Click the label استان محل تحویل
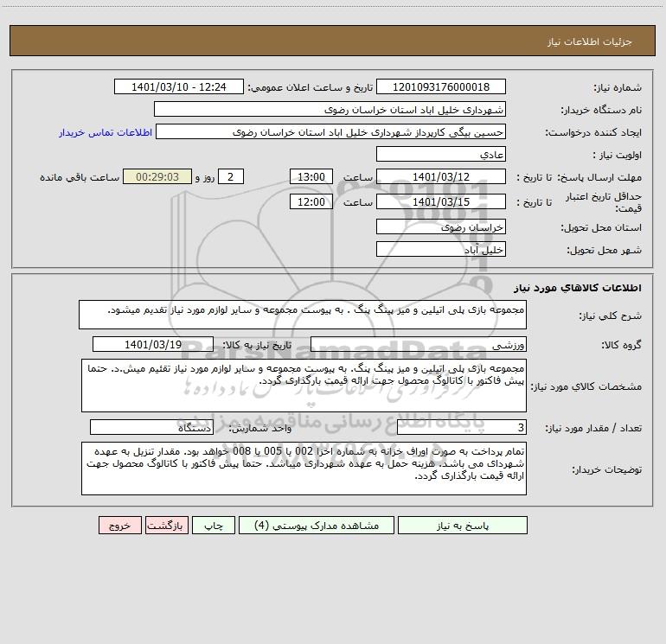This screenshot has width=666, height=644. coord(601,227)
